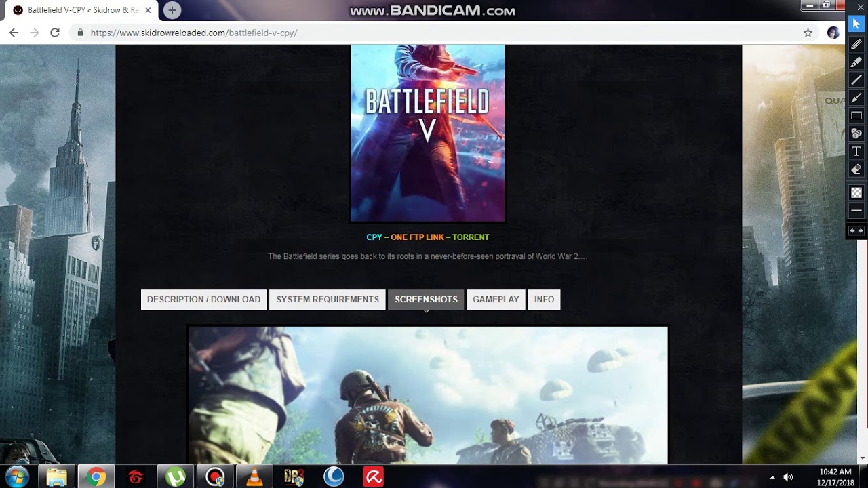
Task: Show hidden system tray icons
Action: pos(772,477)
